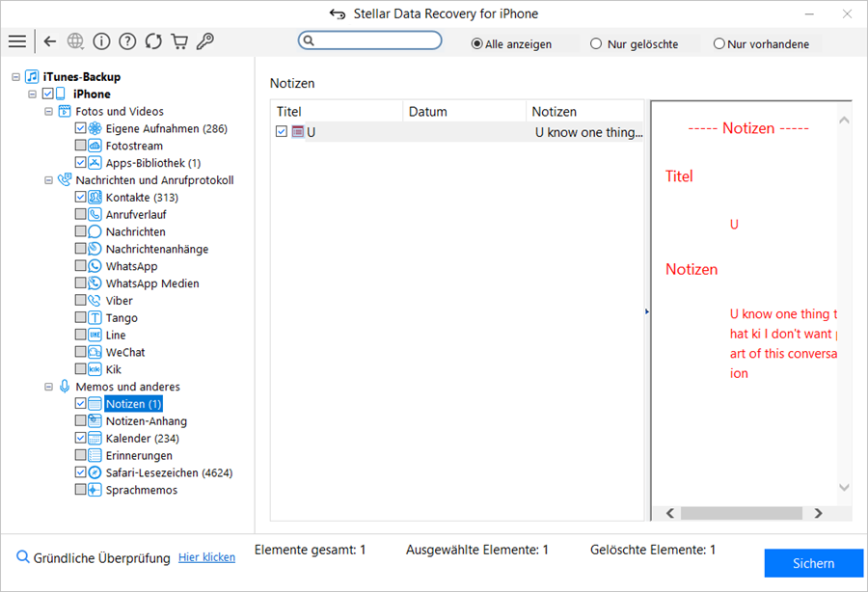This screenshot has width=868, height=592.
Task: Collapse the Memos und anderes group
Action: [49, 387]
